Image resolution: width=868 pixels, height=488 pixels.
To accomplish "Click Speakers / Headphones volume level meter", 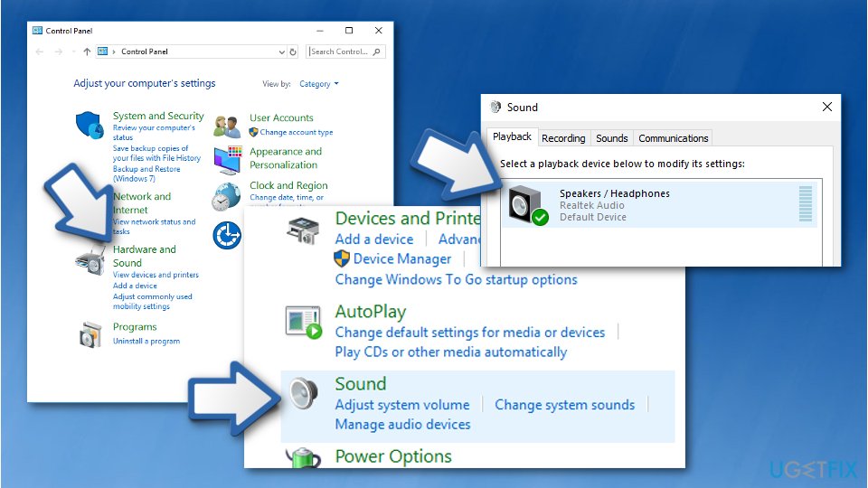I will tap(806, 204).
